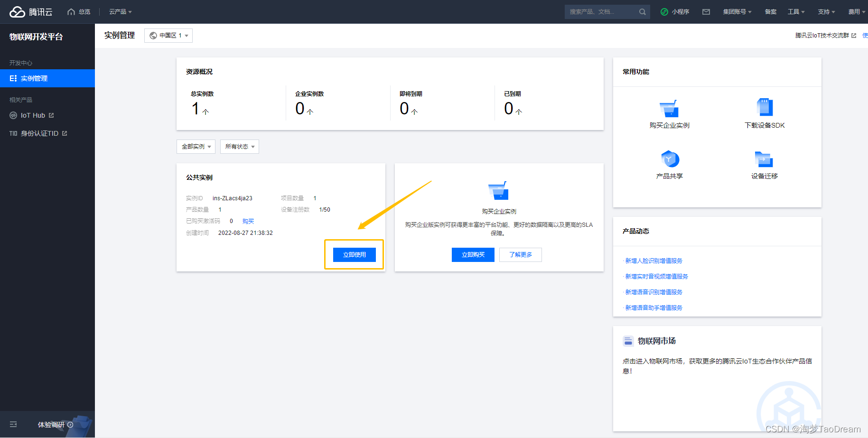868x438 pixels.
Task: Open IoT Hub from sidebar
Action: [32, 115]
